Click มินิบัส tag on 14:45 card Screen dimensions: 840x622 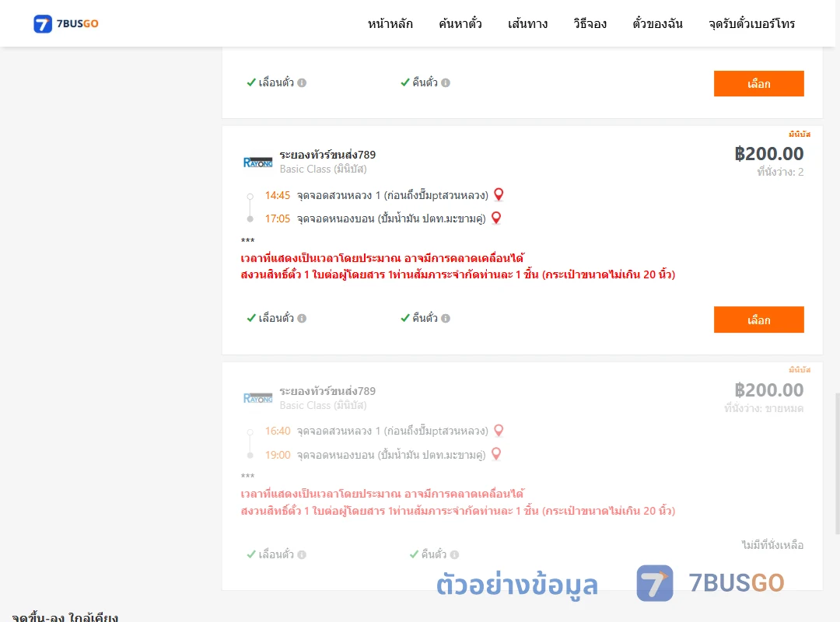tap(800, 134)
